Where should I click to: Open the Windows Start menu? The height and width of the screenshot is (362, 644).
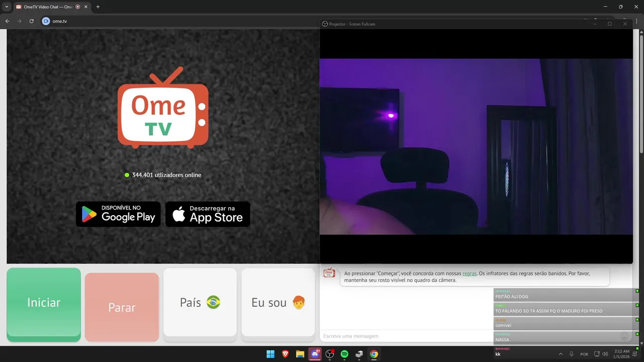tap(270, 354)
